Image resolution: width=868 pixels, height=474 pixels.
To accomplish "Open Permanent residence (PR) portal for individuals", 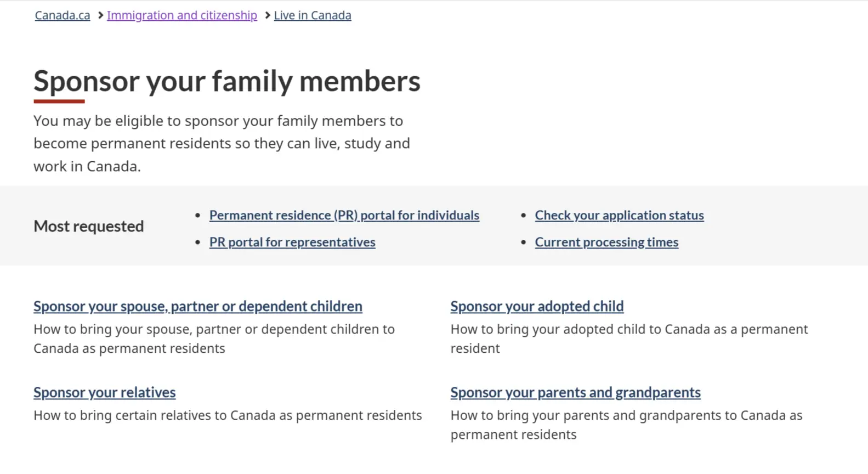I will (344, 215).
